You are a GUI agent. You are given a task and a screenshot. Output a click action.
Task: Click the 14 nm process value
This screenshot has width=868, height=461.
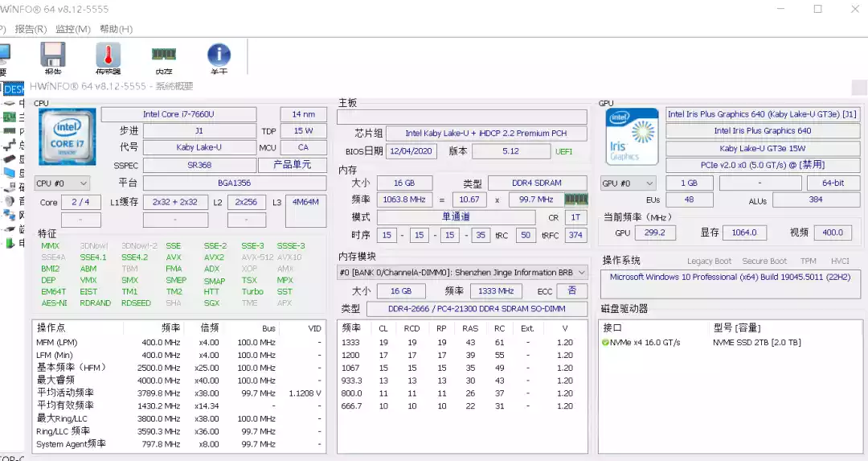pos(303,115)
